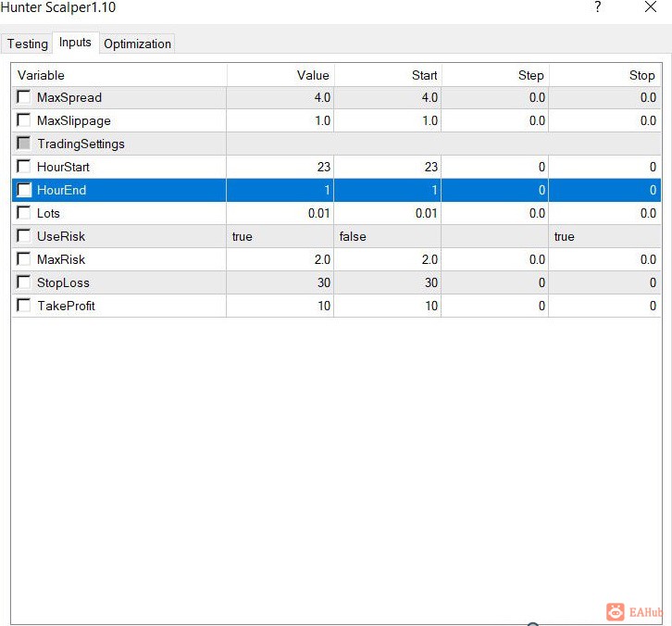The width and height of the screenshot is (672, 626).
Task: Check the MaxRisk checkbox
Action: (23, 259)
